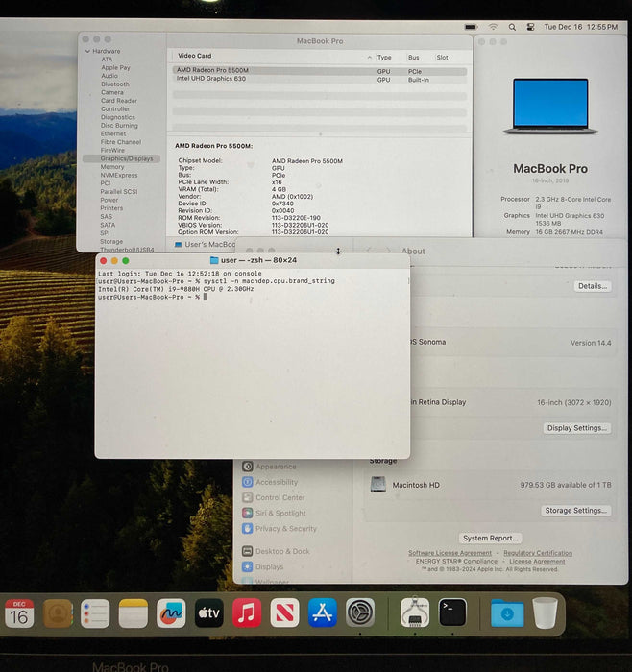Click the Privacy & Security icon

click(248, 528)
